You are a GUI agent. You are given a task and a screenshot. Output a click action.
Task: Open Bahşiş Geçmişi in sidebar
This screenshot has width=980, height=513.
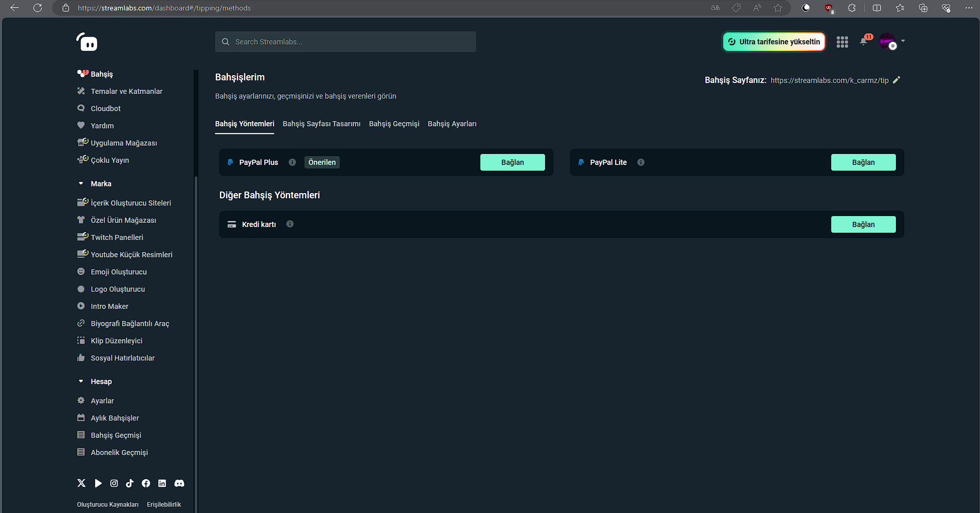click(116, 435)
